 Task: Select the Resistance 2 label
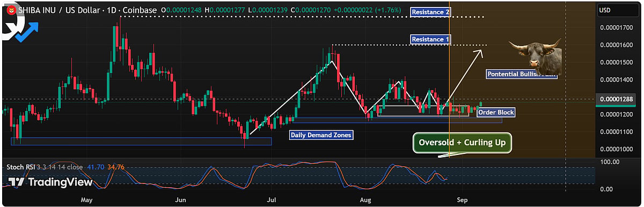[x=431, y=12]
